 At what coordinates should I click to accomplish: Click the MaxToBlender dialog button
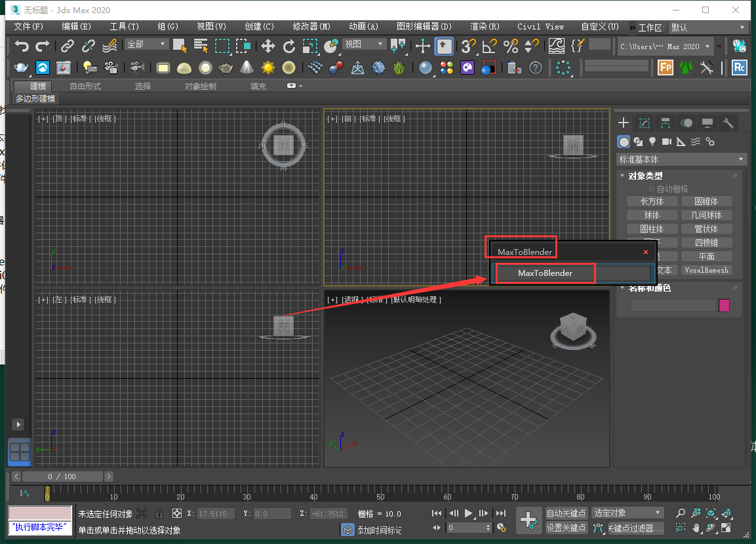point(574,273)
